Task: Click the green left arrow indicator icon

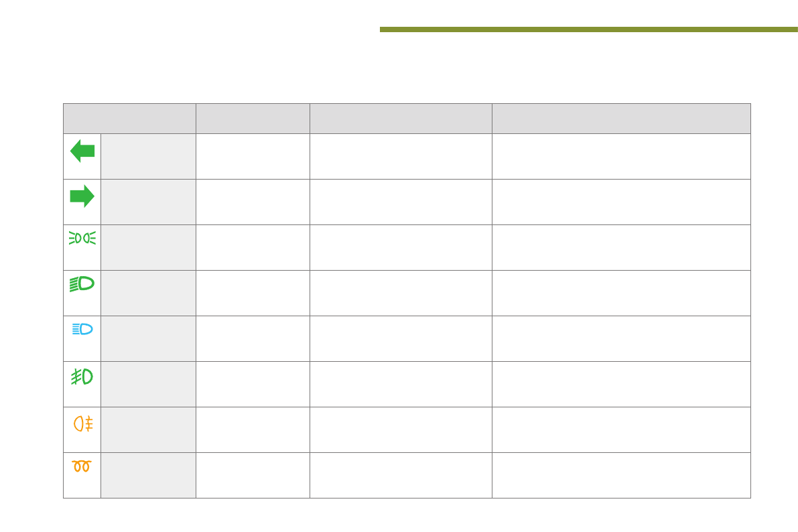Action: coord(82,151)
